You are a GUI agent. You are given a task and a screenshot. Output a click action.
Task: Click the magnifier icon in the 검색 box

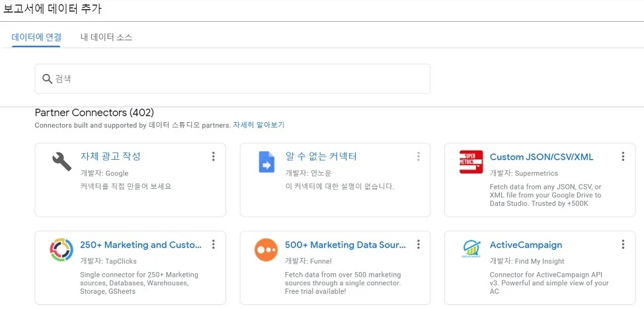pyautogui.click(x=47, y=79)
